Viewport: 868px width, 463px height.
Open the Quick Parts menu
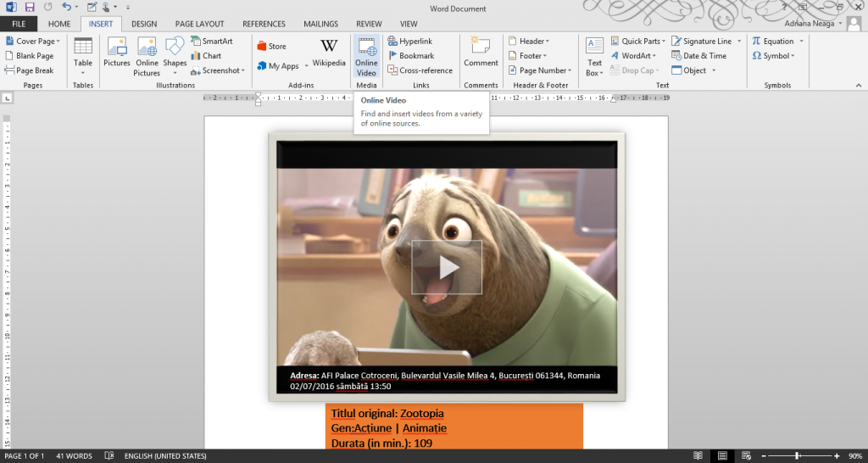pyautogui.click(x=638, y=41)
